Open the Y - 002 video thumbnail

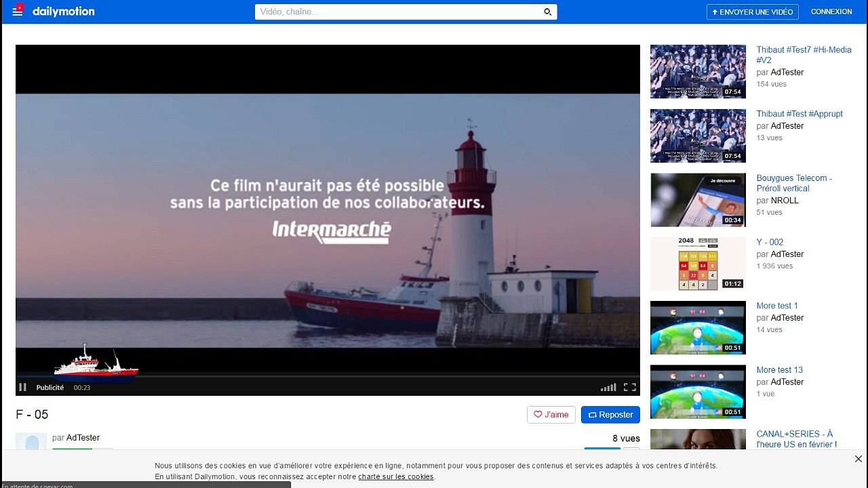pyautogui.click(x=698, y=264)
